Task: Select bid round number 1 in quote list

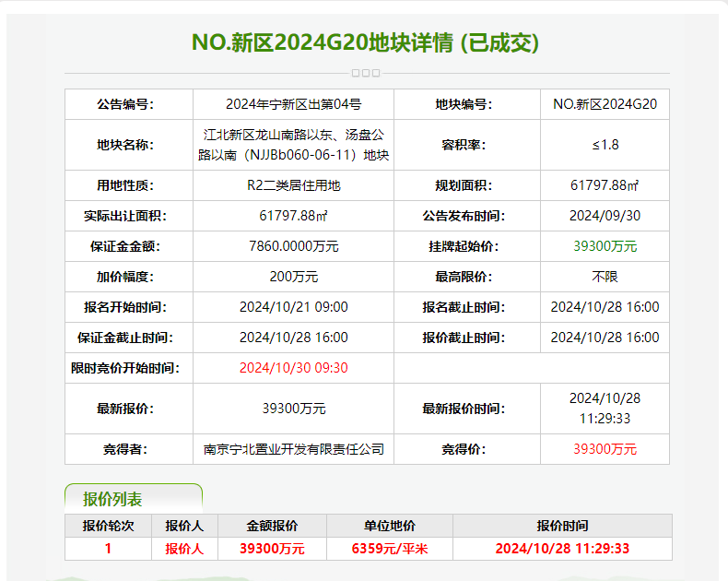Action: [108, 549]
